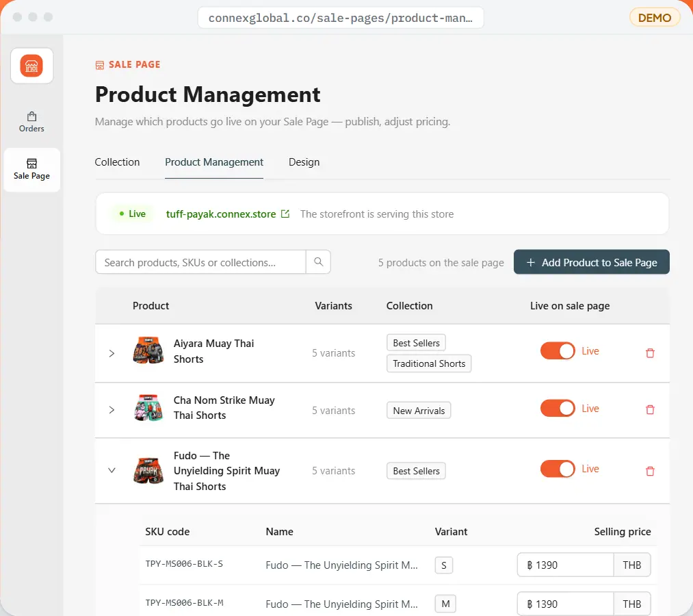The image size is (693, 616).
Task: Delete Aiyara Muay Thai Shorts with trash icon
Action: (650, 353)
